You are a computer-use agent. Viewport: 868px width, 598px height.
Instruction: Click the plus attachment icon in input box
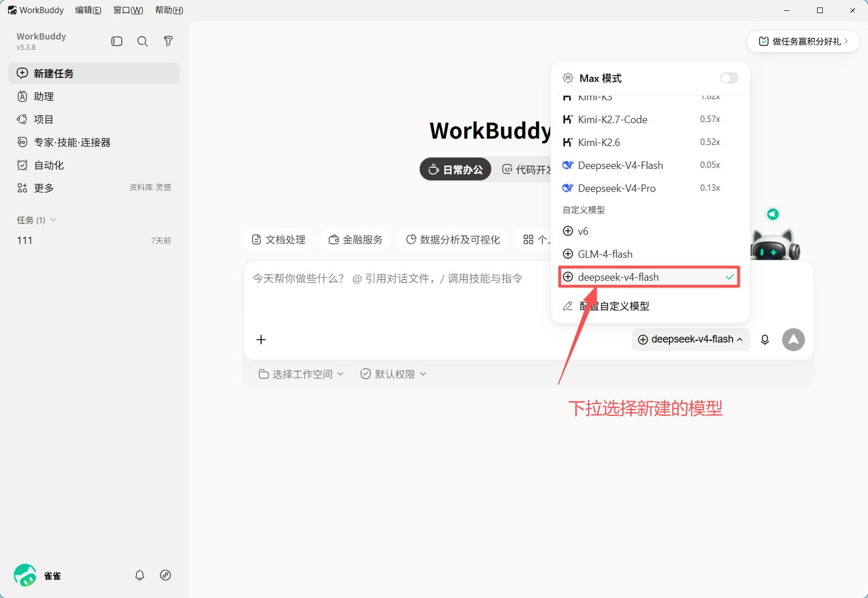click(x=261, y=340)
